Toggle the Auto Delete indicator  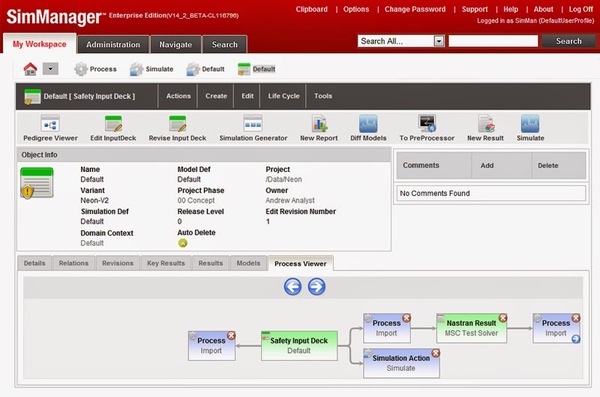[183, 243]
